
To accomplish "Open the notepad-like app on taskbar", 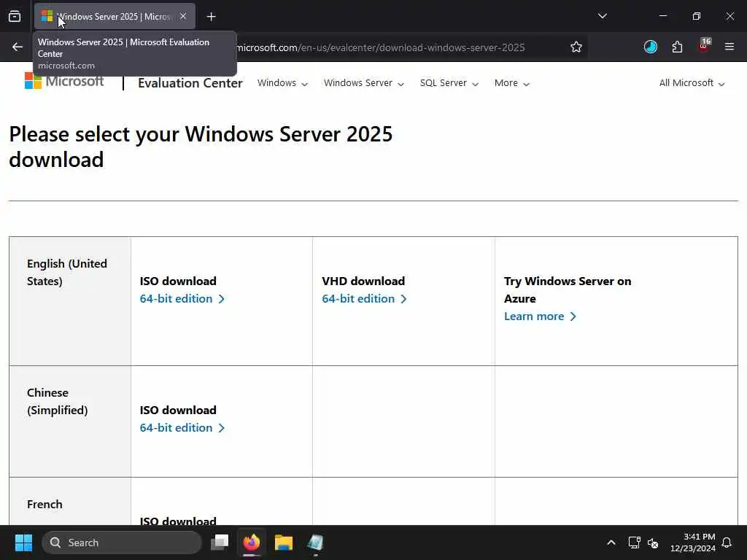I will pos(315,542).
